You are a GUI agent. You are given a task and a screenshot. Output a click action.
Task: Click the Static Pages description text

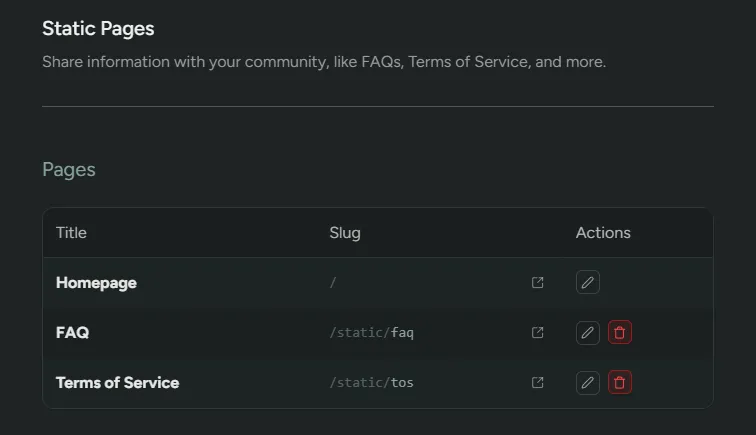point(324,62)
